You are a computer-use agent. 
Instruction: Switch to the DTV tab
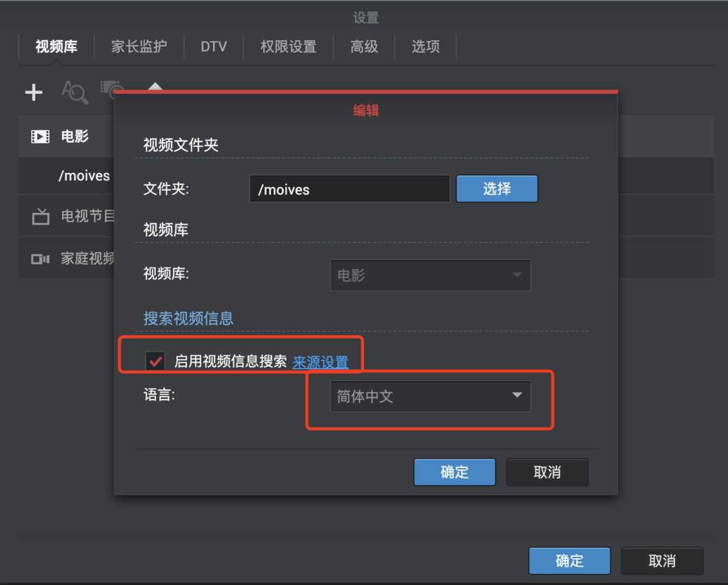point(214,47)
